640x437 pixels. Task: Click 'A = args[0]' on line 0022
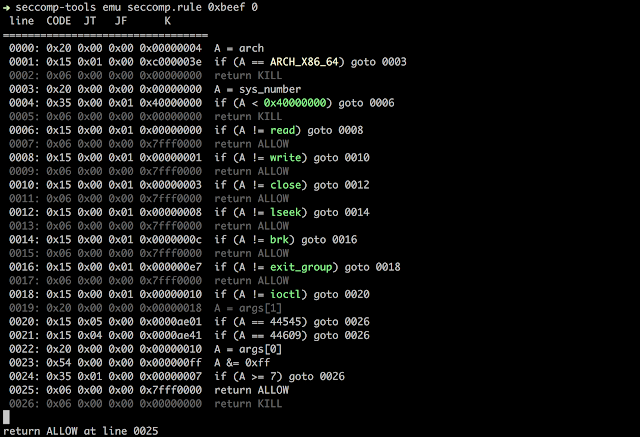click(248, 349)
